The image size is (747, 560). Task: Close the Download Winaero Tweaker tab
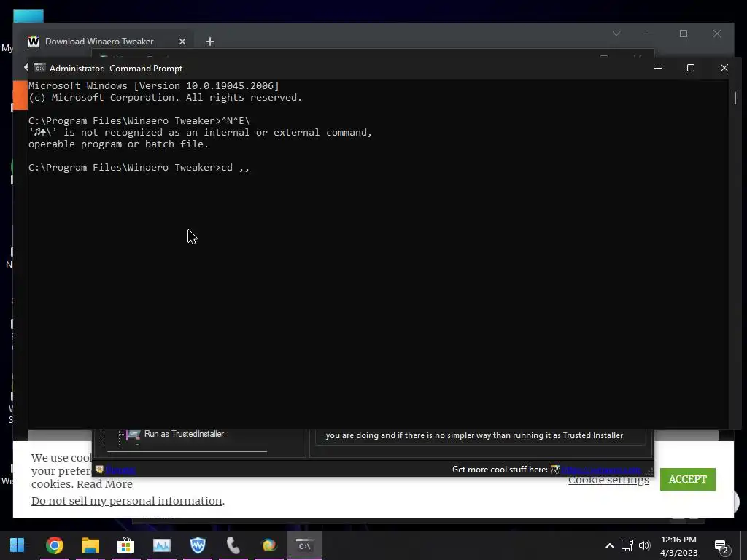(x=182, y=42)
